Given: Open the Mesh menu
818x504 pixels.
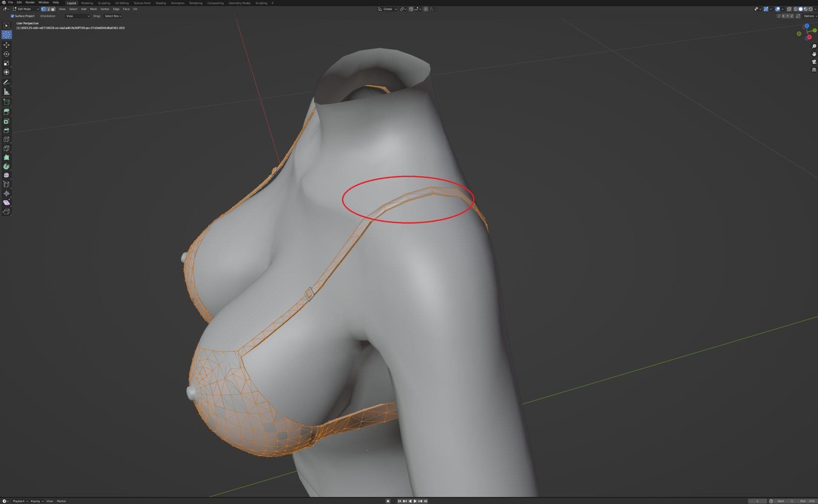Looking at the screenshot, I should point(93,9).
